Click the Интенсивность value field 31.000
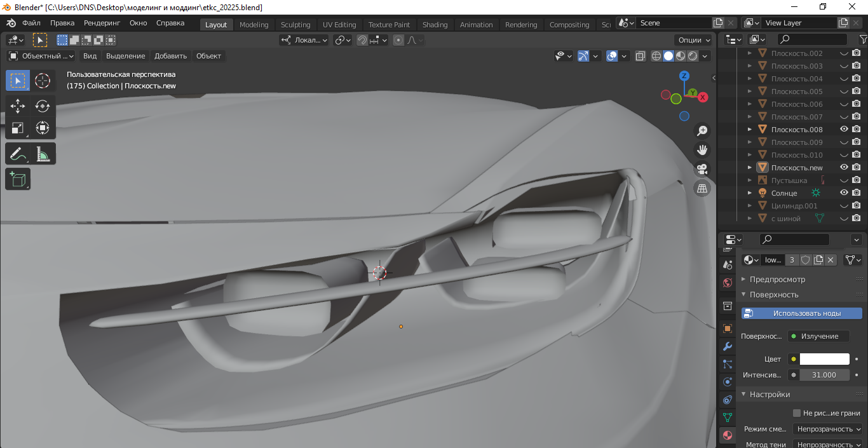Screen dimensions: 868x448 824,375
